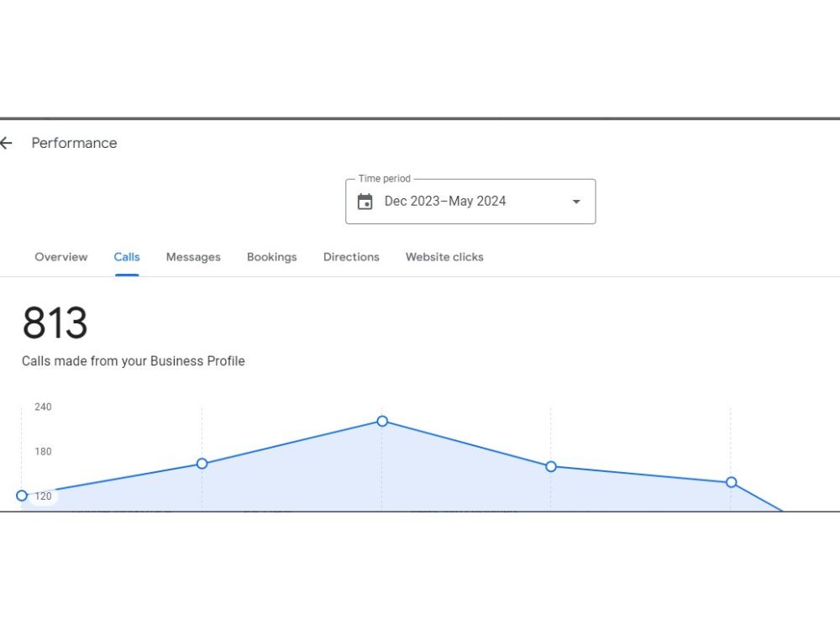The width and height of the screenshot is (840, 630).
Task: Go back with the left arrow icon
Action: tap(6, 143)
